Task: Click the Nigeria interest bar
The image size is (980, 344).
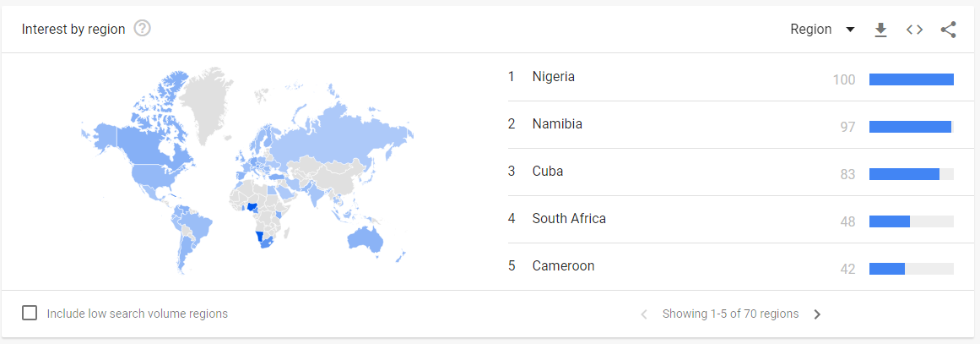Action: pos(911,79)
